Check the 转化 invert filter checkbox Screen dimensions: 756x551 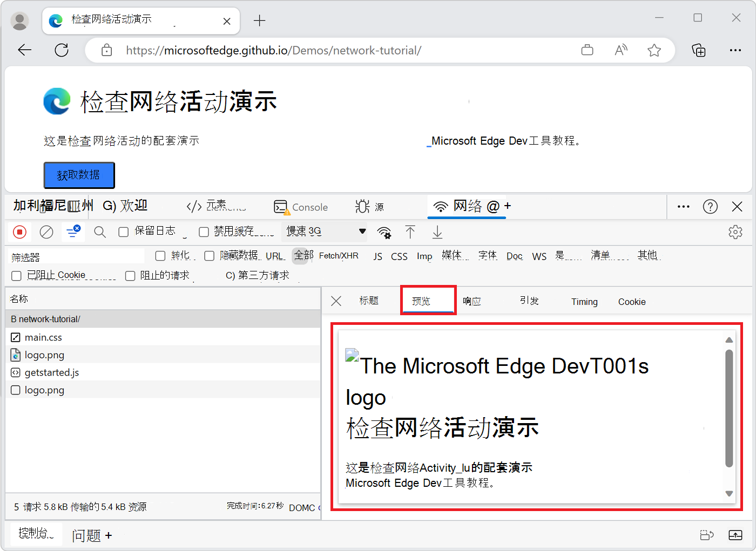[x=160, y=256]
